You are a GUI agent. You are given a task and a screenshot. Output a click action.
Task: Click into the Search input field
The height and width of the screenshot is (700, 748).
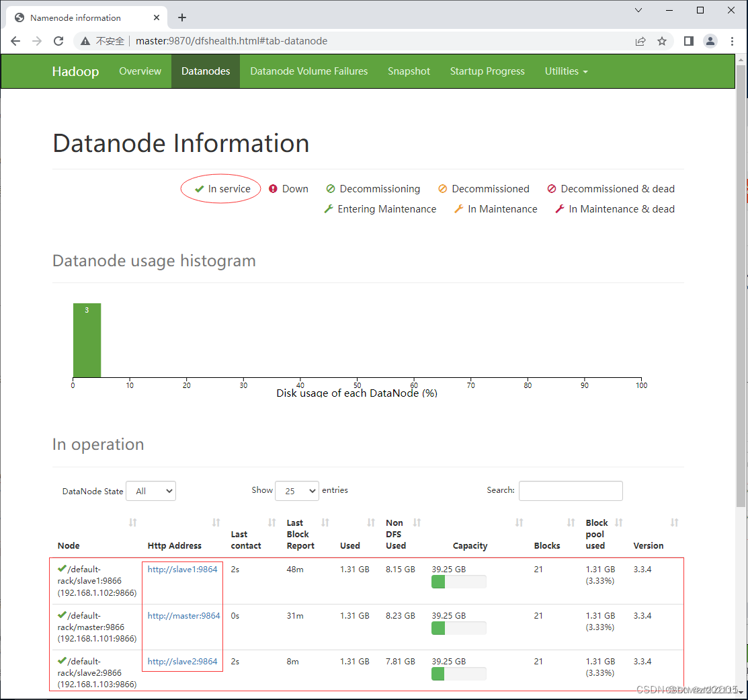(571, 491)
